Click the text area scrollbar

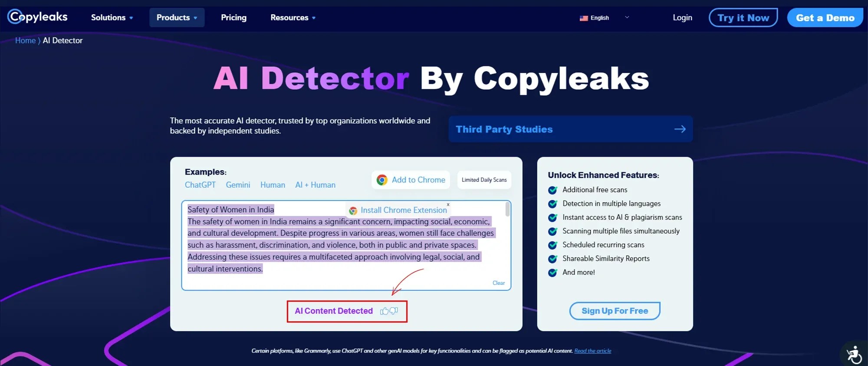[507, 209]
